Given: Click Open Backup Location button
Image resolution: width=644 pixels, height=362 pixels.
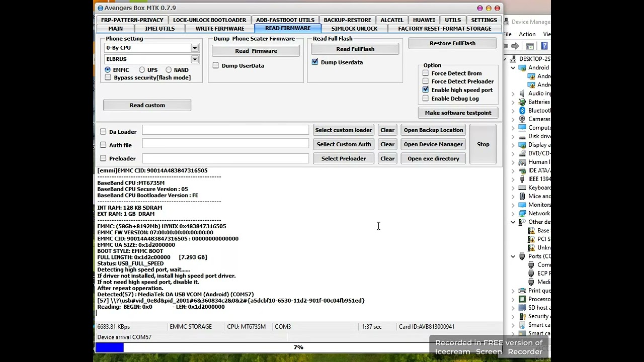Looking at the screenshot, I should (433, 130).
